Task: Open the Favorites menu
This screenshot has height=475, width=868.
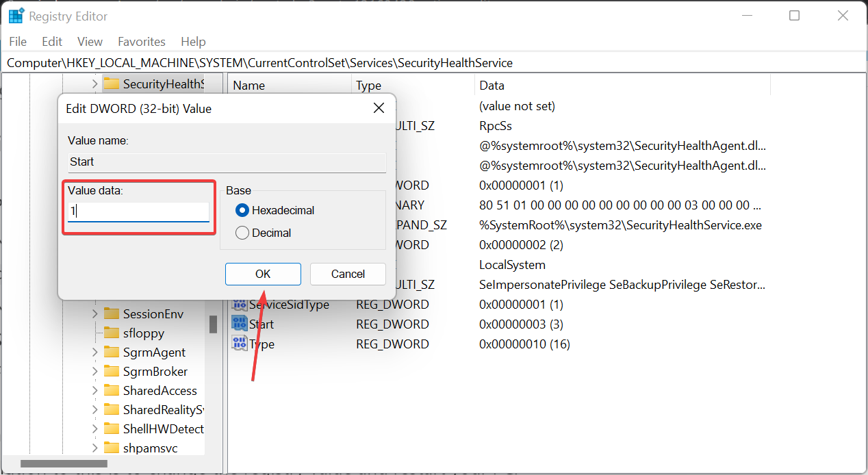Action: coord(142,42)
